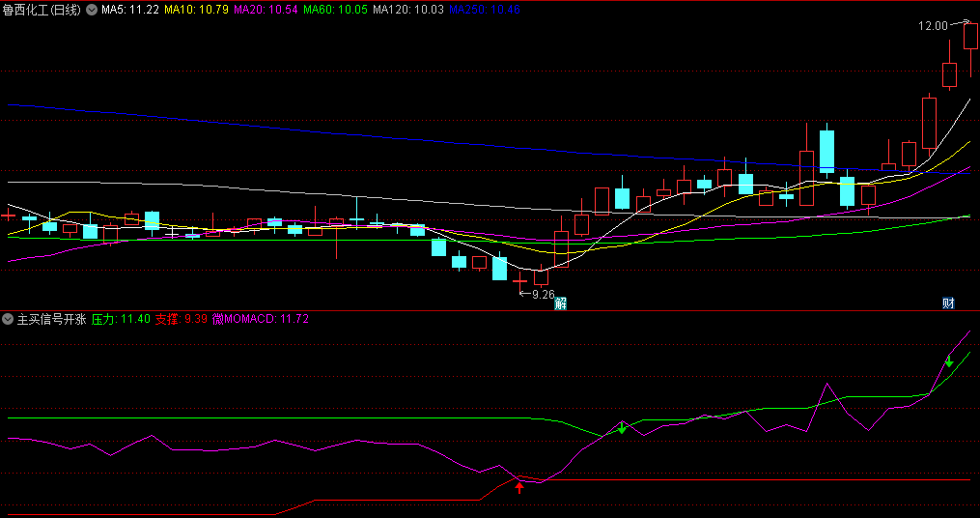Click the red cross doji candle near 9.26
The height and width of the screenshot is (518, 980).
click(520, 282)
